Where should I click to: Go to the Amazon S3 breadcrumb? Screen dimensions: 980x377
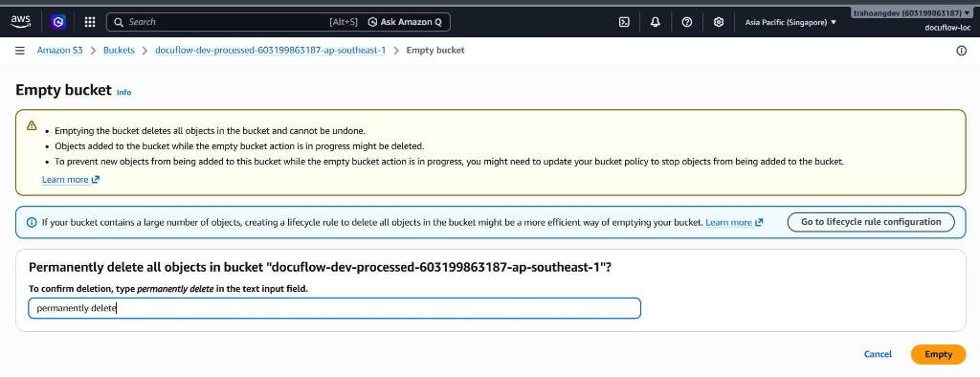coord(60,50)
